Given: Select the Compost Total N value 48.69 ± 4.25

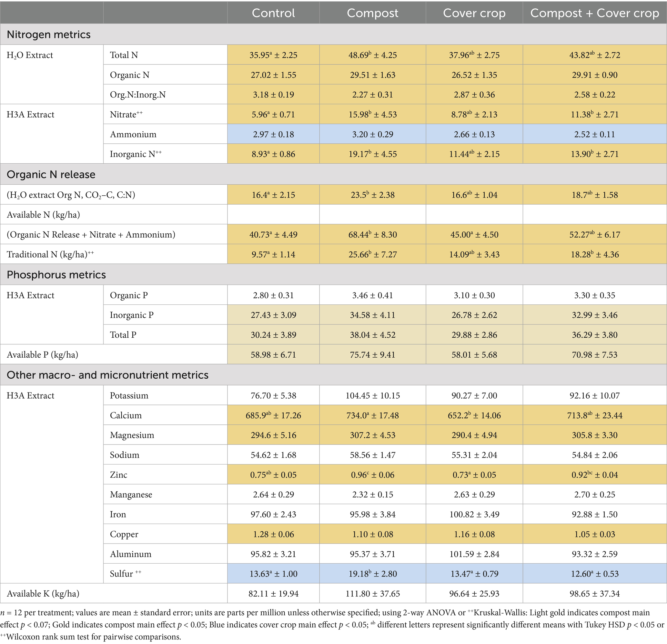Looking at the screenshot, I should click(x=372, y=55).
